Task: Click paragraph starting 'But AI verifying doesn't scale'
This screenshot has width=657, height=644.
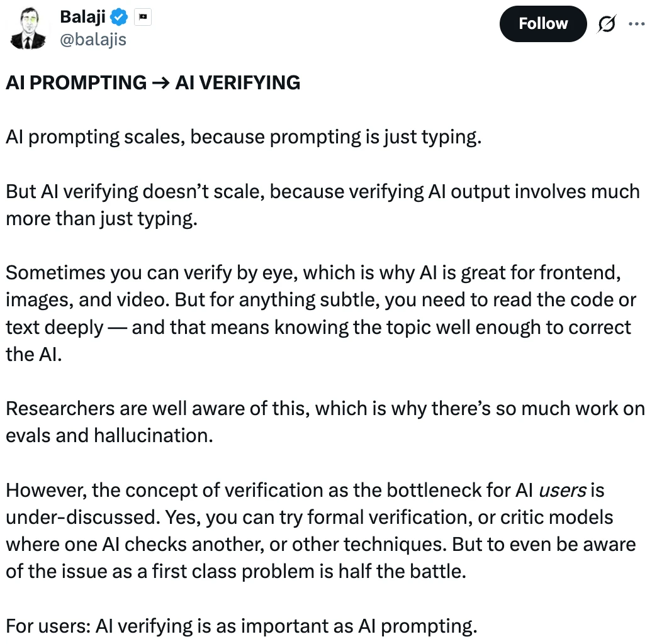Action: tap(323, 205)
